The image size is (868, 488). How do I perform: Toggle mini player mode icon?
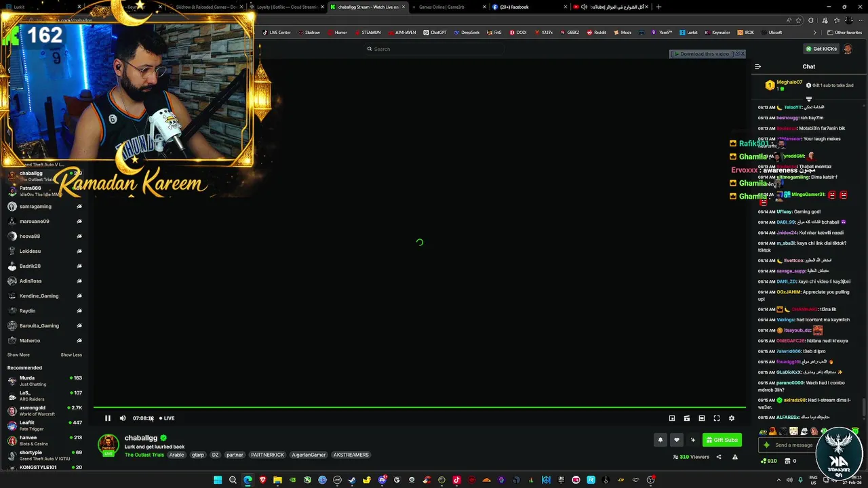[x=672, y=418]
